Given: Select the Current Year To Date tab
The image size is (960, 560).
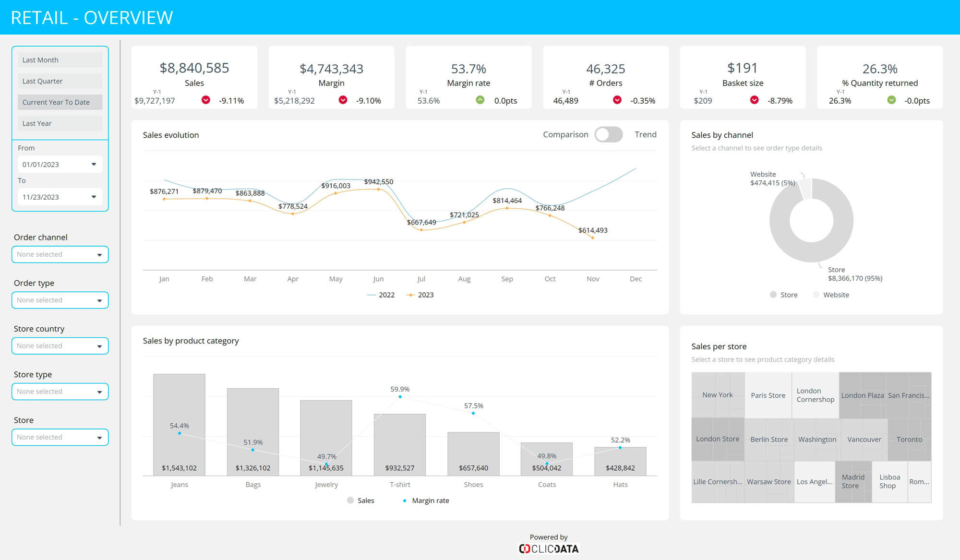Looking at the screenshot, I should pos(60,102).
